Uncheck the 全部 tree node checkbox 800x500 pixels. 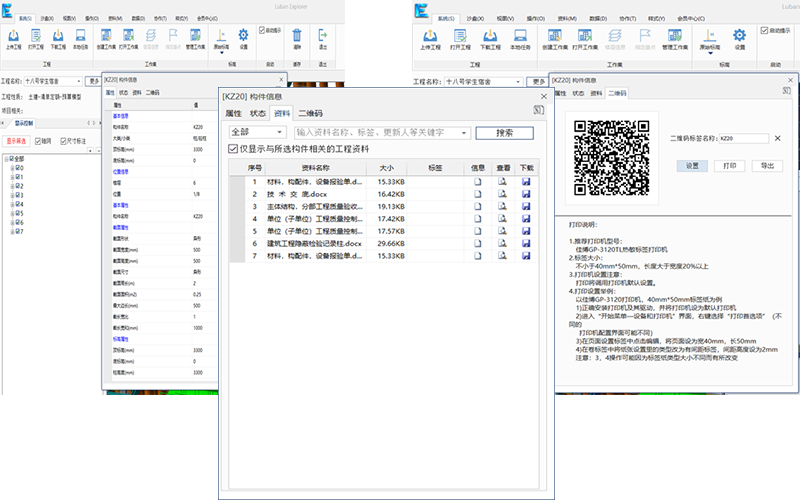click(x=12, y=159)
